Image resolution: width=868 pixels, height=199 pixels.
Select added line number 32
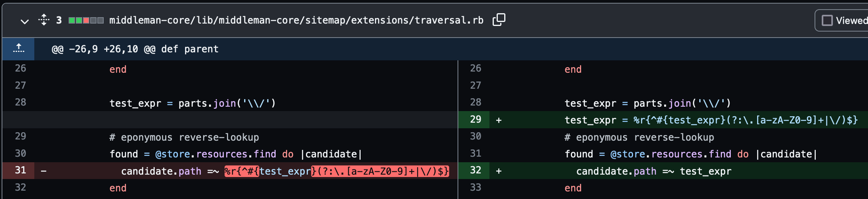(475, 170)
